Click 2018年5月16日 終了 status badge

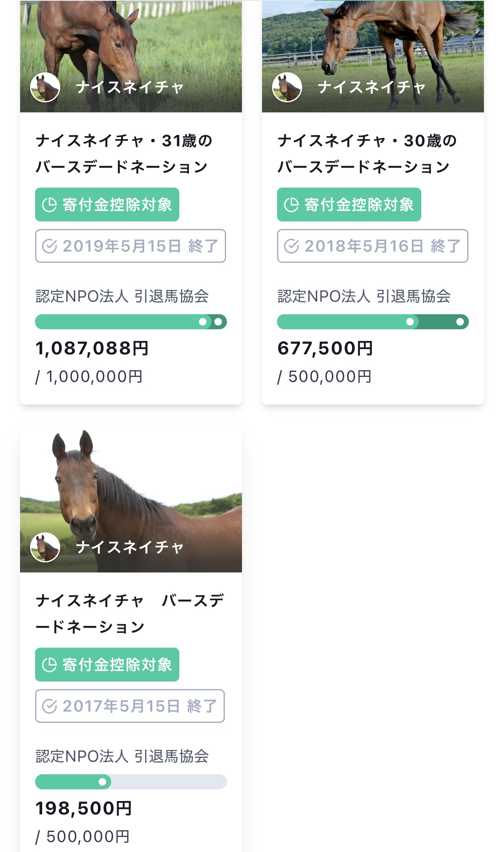[372, 246]
